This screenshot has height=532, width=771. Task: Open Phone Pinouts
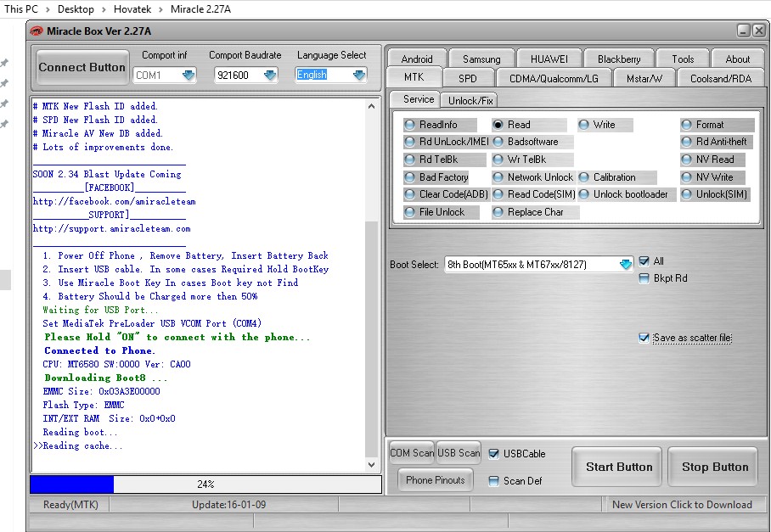tap(435, 480)
